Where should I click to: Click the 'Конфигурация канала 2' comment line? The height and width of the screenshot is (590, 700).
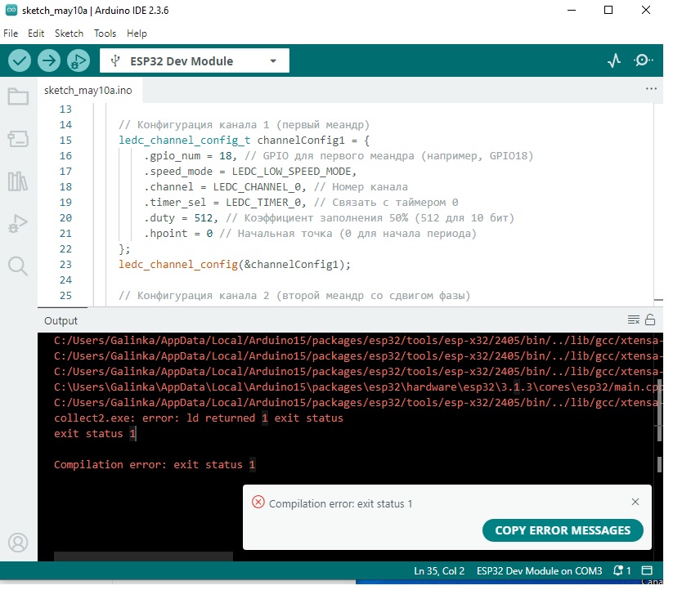[x=294, y=296]
